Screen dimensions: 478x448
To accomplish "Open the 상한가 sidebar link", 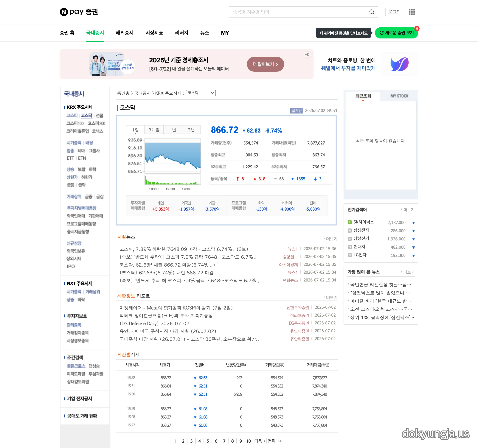I will (72, 177).
